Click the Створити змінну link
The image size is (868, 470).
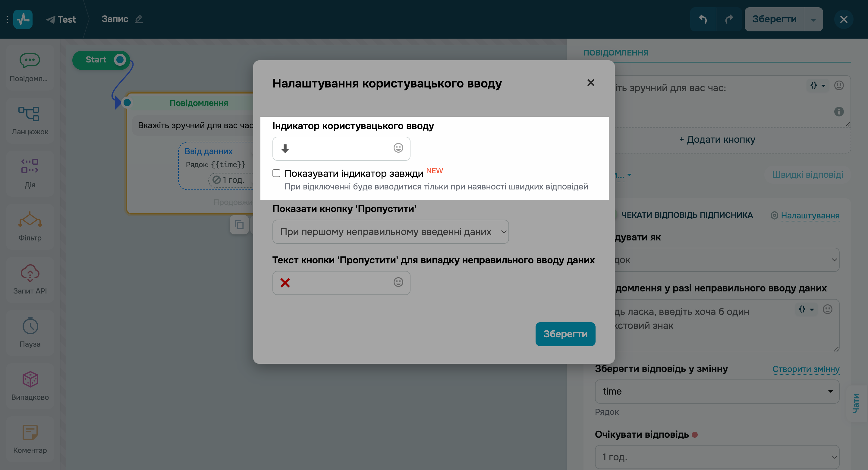[806, 369]
